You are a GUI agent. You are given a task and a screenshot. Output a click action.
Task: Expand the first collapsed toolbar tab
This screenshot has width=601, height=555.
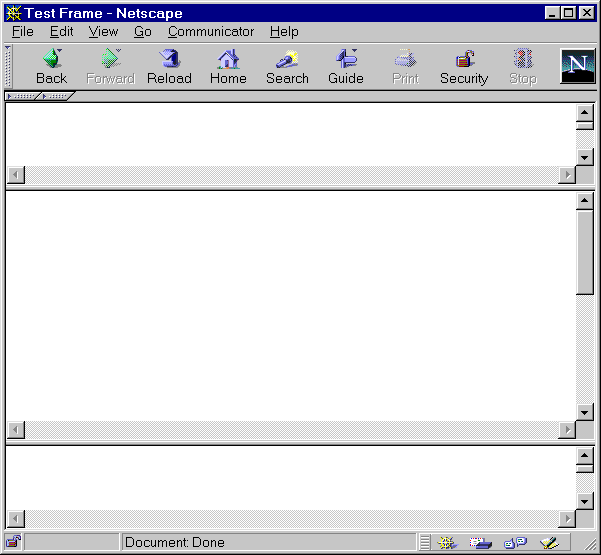(x=21, y=96)
